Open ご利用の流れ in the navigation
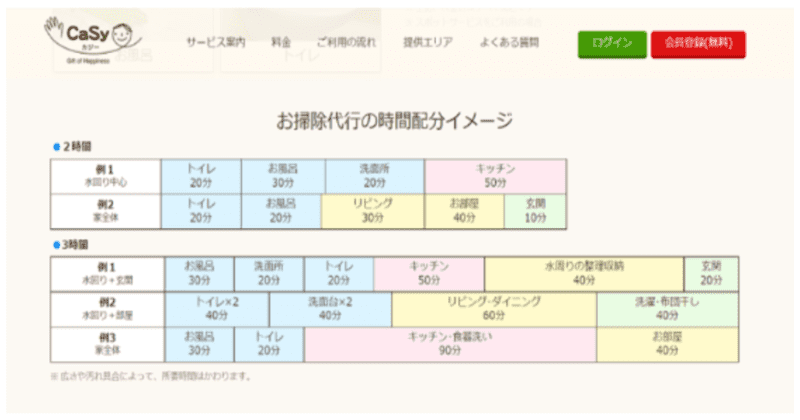The image size is (800, 420). pos(348,42)
